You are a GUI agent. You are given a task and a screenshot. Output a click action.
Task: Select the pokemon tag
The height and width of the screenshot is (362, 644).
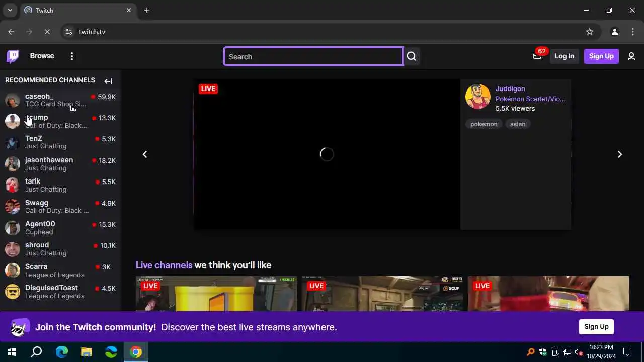pyautogui.click(x=484, y=124)
